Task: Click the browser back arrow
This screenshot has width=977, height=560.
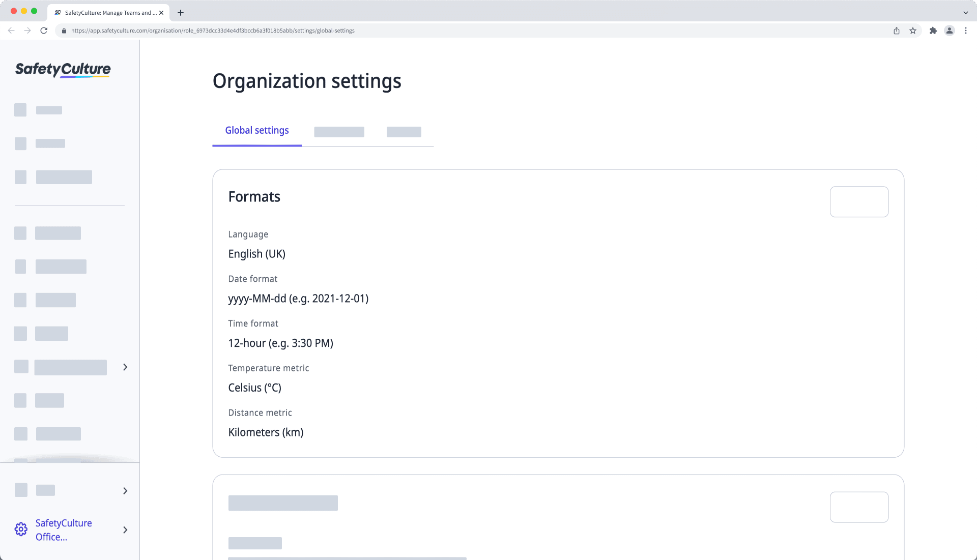Action: [x=11, y=31]
